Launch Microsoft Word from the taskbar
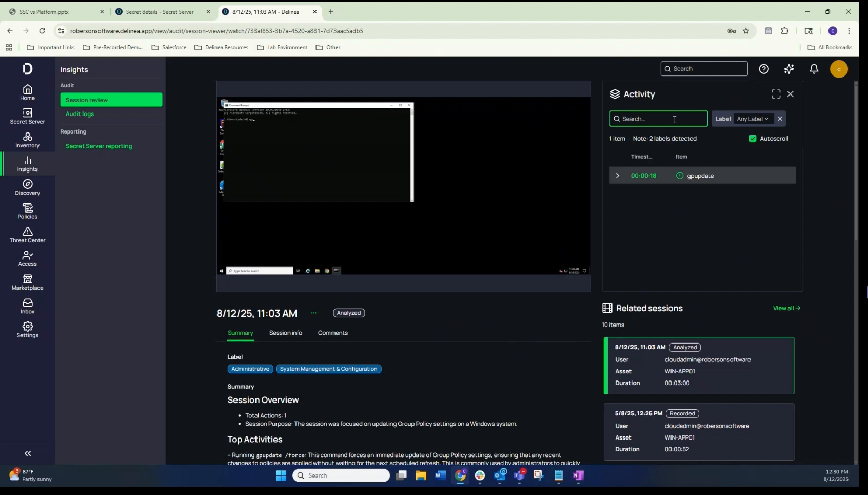868x495 pixels. pyautogui.click(x=440, y=475)
